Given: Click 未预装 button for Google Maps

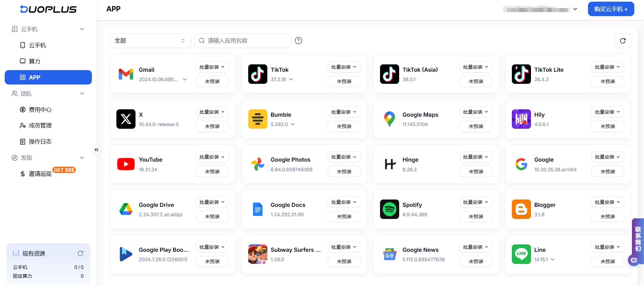Looking at the screenshot, I should [476, 126].
